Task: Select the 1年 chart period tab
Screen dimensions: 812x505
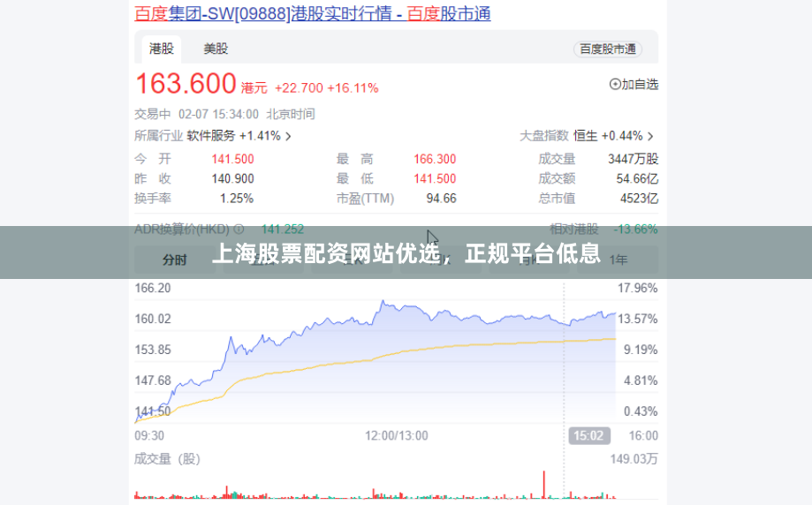Action: pos(618,260)
